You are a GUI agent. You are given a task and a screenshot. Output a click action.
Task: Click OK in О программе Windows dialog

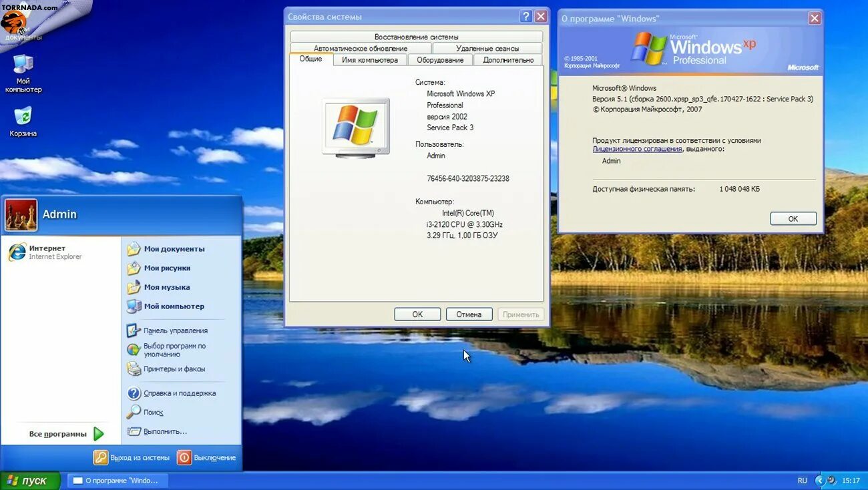click(793, 218)
